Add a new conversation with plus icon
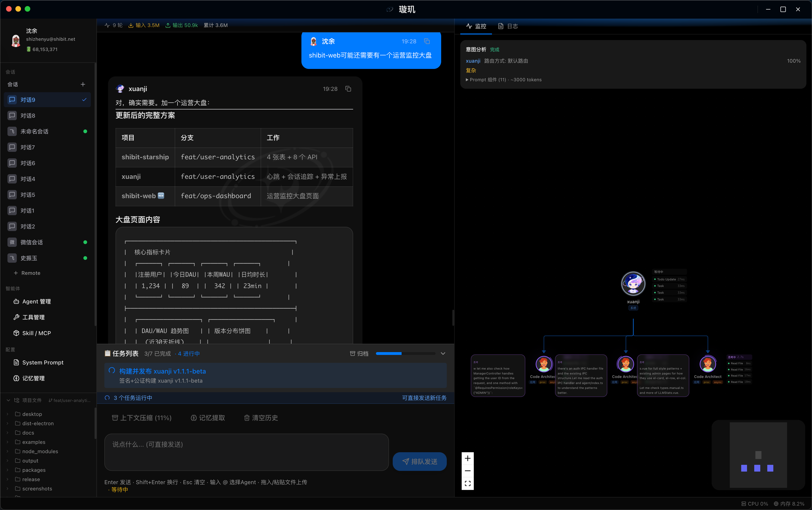The image size is (812, 510). pyautogui.click(x=83, y=84)
